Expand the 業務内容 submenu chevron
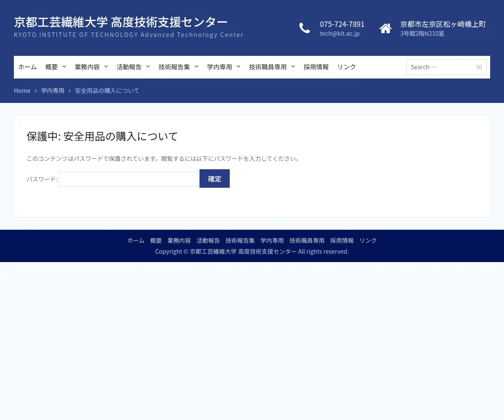This screenshot has height=420, width=504. (x=106, y=66)
